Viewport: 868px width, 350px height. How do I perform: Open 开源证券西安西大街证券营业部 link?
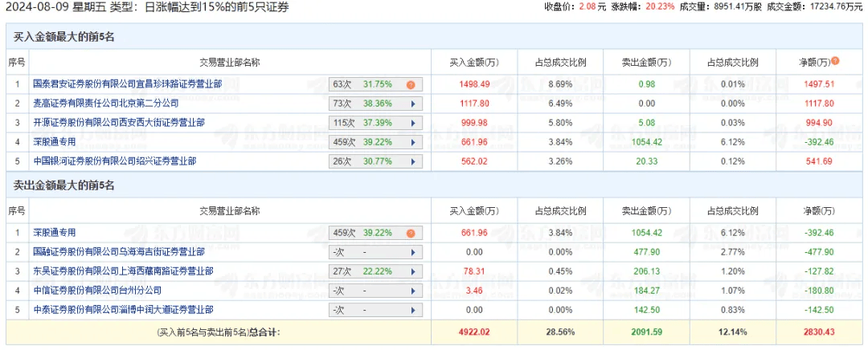118,122
